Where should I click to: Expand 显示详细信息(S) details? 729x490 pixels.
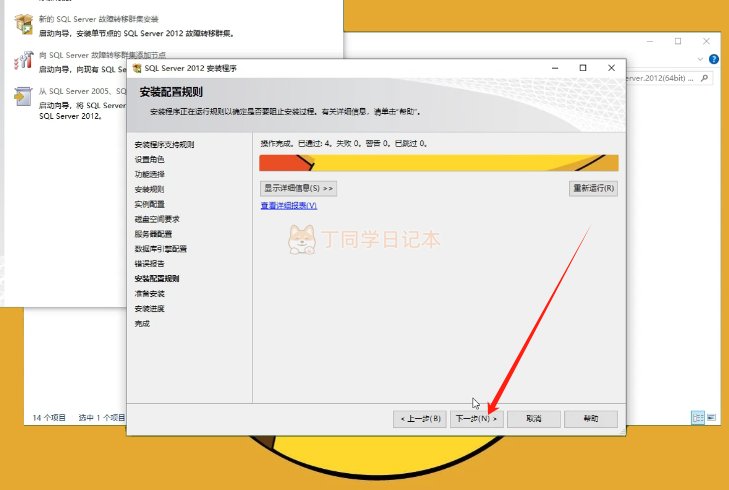298,188
